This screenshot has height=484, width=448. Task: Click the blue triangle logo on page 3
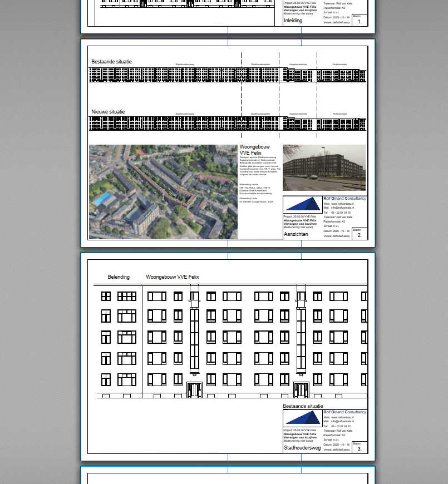tap(303, 418)
